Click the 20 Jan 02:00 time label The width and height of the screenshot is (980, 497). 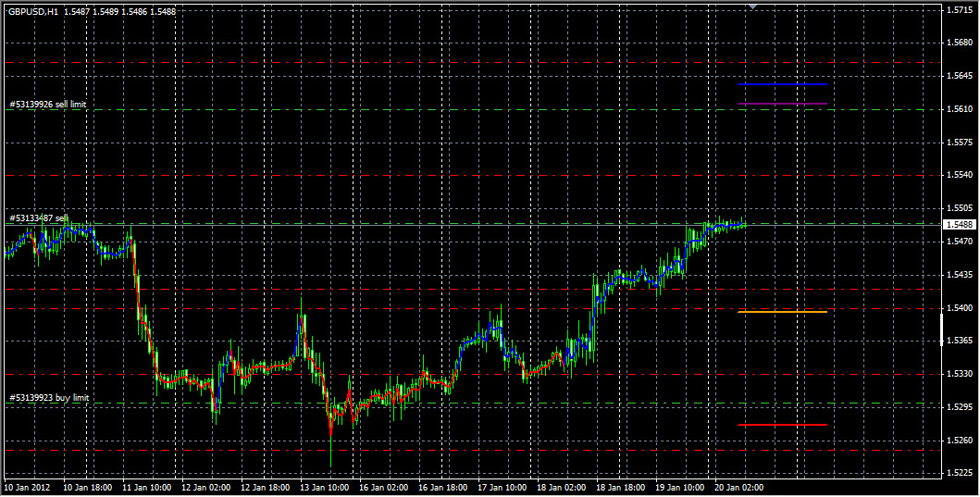738,487
